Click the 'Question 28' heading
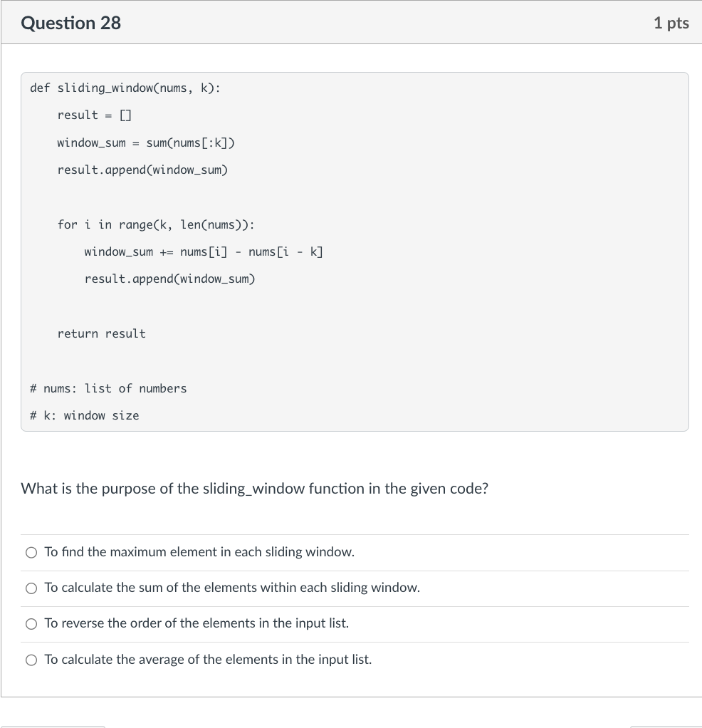This screenshot has height=728, width=702. (70, 23)
